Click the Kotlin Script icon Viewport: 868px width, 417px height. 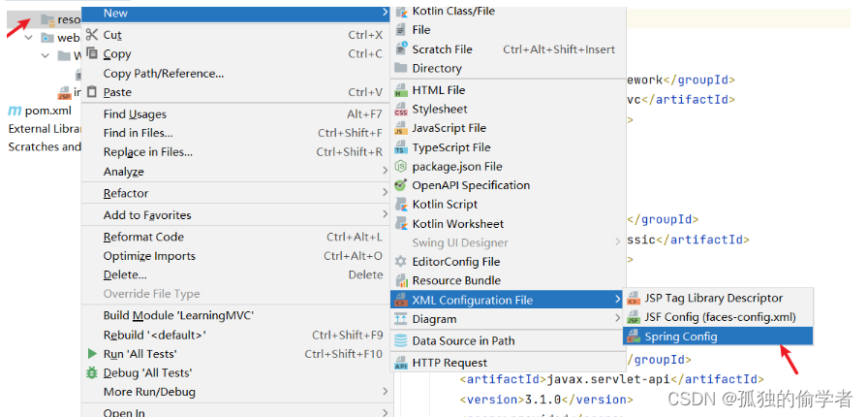(401, 204)
